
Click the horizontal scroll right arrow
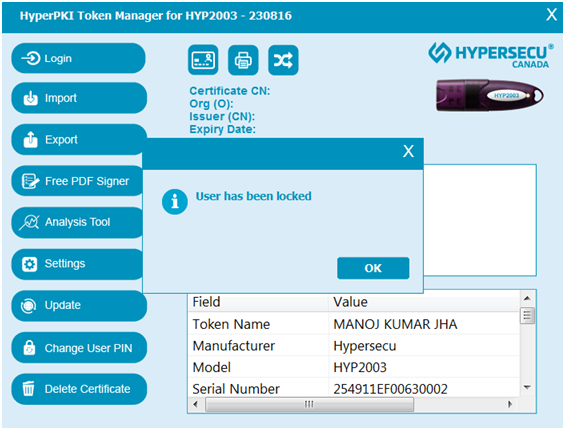pyautogui.click(x=510, y=404)
